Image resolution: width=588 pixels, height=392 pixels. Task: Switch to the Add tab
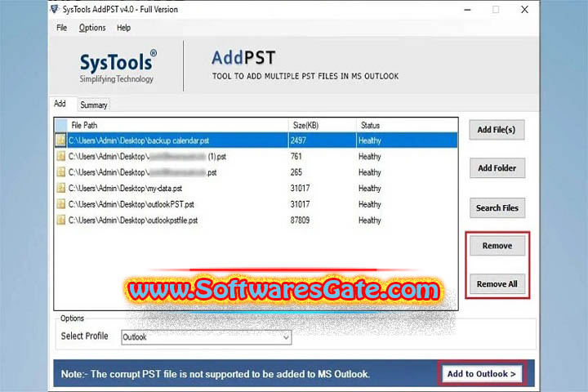60,104
